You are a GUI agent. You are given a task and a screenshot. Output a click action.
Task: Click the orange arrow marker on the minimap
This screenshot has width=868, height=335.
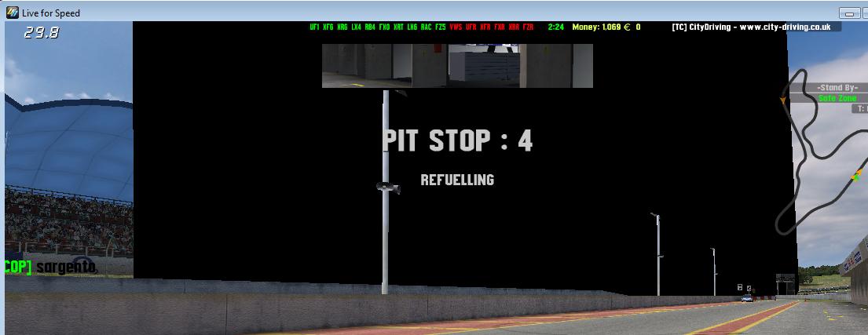click(782, 100)
